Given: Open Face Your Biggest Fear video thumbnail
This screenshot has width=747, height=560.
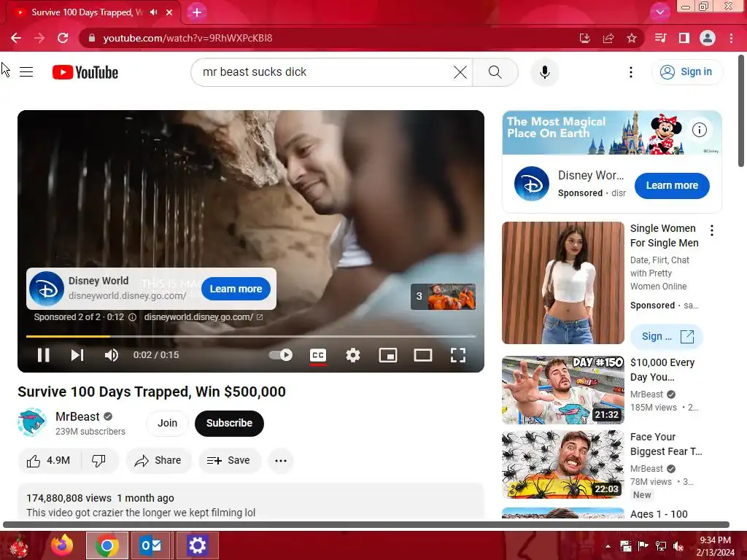Looking at the screenshot, I should [x=562, y=464].
